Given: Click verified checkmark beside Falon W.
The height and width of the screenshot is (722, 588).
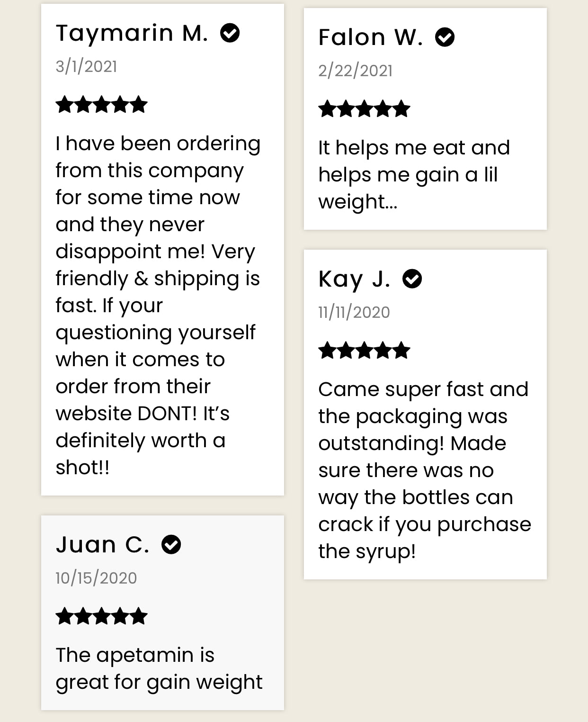Looking at the screenshot, I should tap(445, 37).
